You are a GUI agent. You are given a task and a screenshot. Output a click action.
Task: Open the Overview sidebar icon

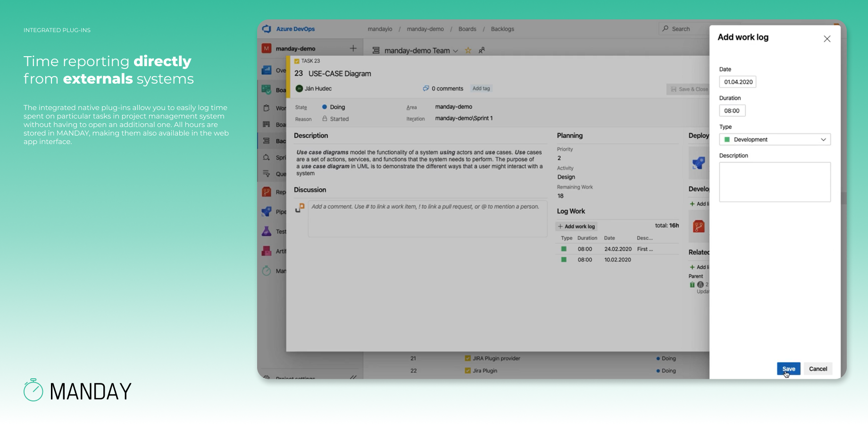click(x=267, y=70)
